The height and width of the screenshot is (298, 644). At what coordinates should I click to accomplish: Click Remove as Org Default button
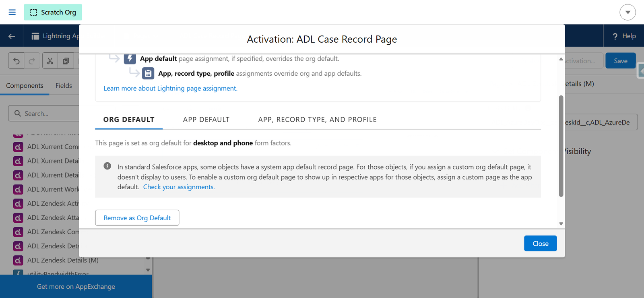pos(137,218)
